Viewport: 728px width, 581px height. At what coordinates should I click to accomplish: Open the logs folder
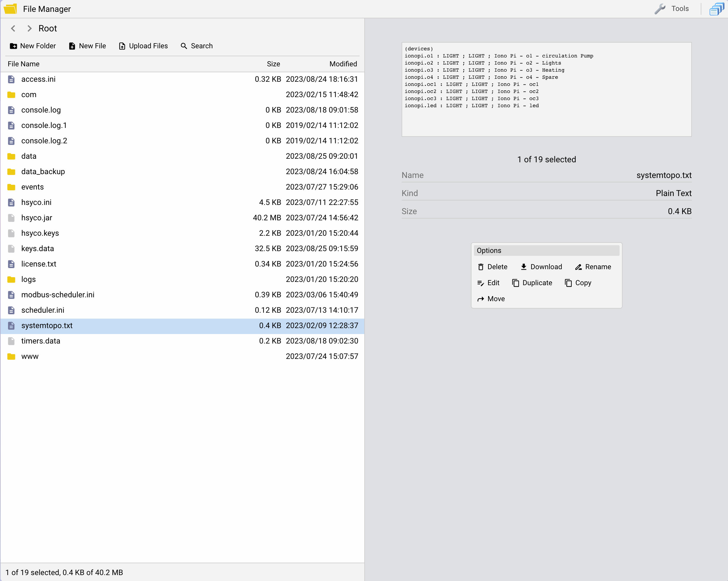pos(29,279)
